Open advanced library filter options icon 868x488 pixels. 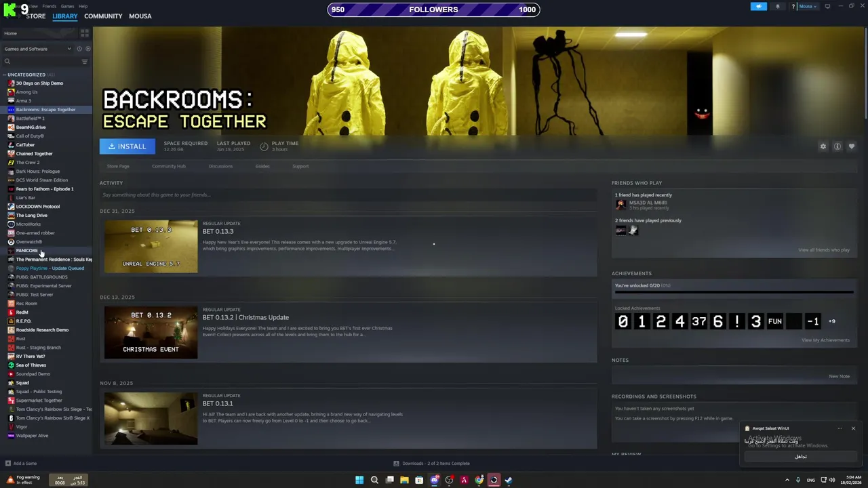pos(85,62)
